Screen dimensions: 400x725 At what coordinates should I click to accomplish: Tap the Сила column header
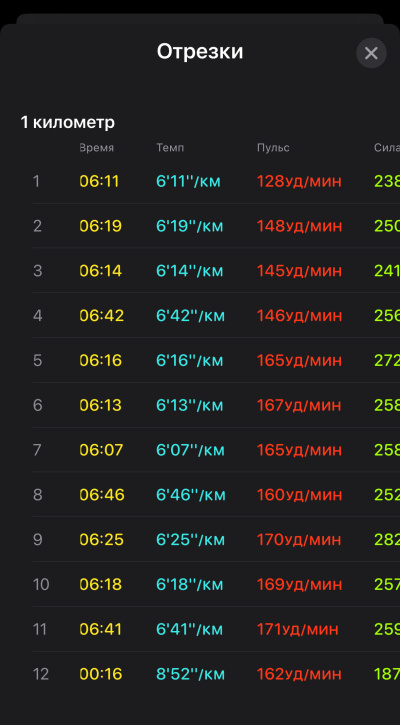[387, 148]
